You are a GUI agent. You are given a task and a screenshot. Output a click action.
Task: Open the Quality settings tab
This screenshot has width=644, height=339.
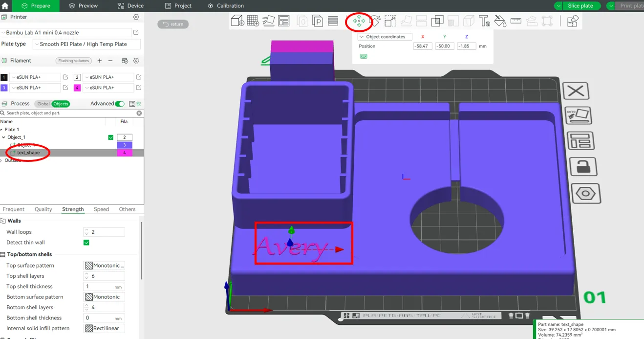[43, 209]
